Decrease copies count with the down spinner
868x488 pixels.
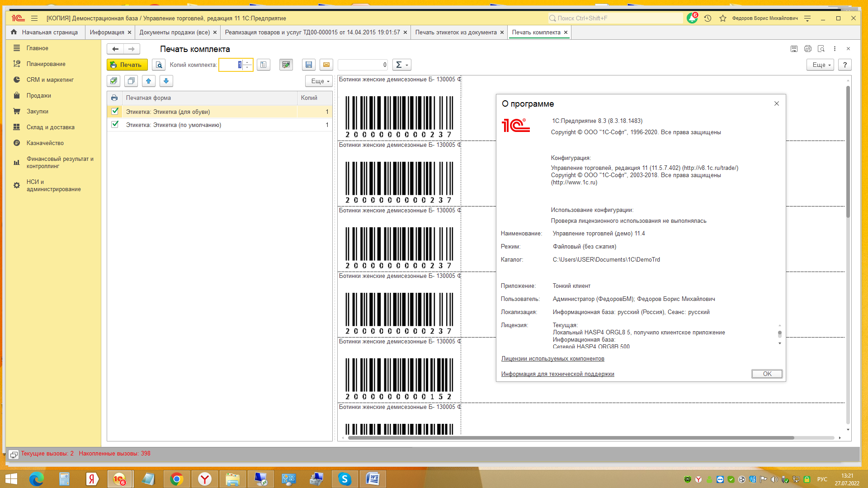247,67
